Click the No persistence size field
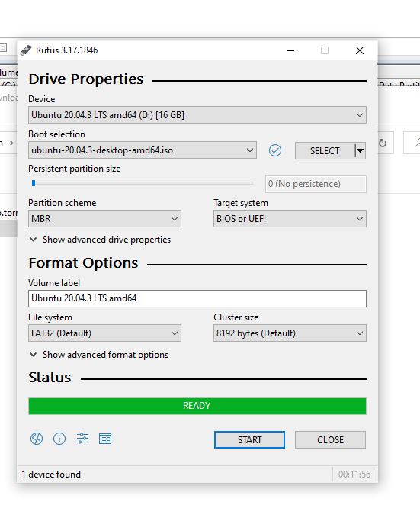This screenshot has height=531, width=420. coord(316,184)
